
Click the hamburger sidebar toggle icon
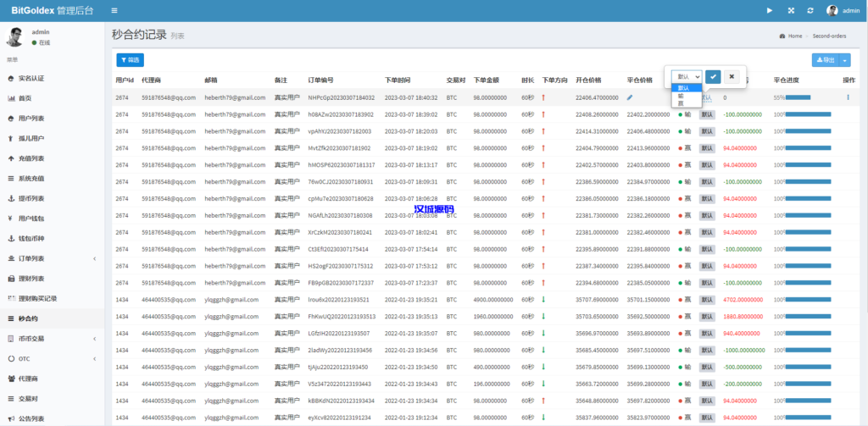pyautogui.click(x=114, y=10)
